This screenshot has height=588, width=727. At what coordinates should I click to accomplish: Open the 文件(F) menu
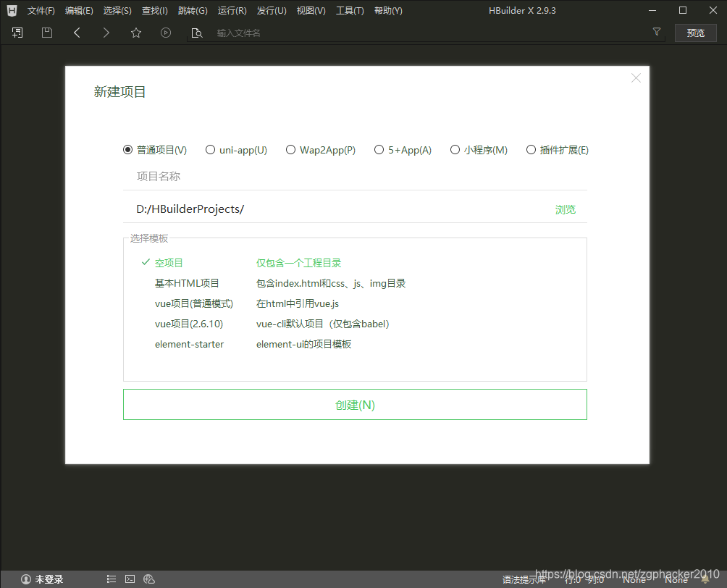click(x=41, y=11)
